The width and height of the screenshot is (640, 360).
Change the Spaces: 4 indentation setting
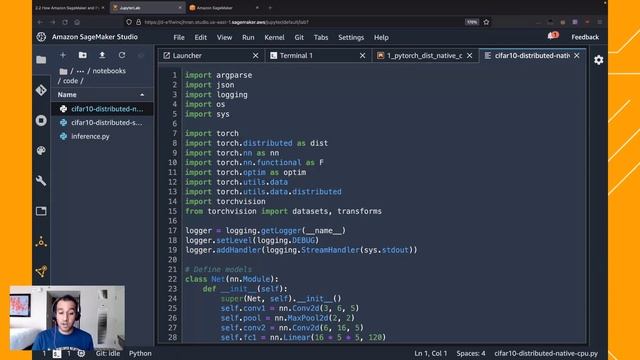(x=471, y=353)
